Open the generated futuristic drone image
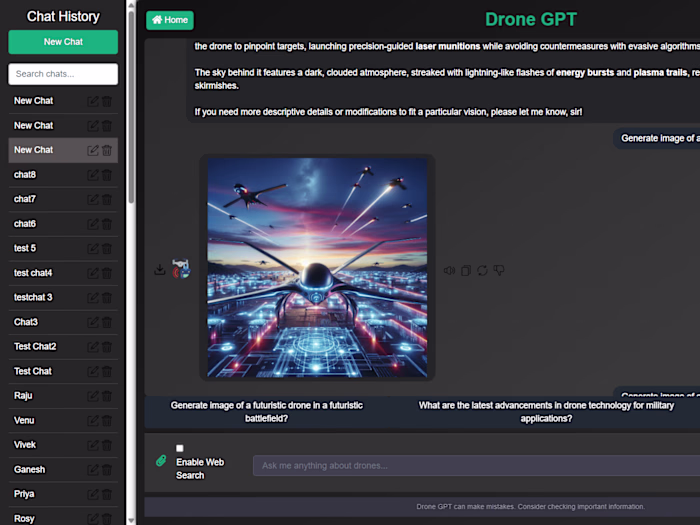700x525 pixels. point(317,267)
